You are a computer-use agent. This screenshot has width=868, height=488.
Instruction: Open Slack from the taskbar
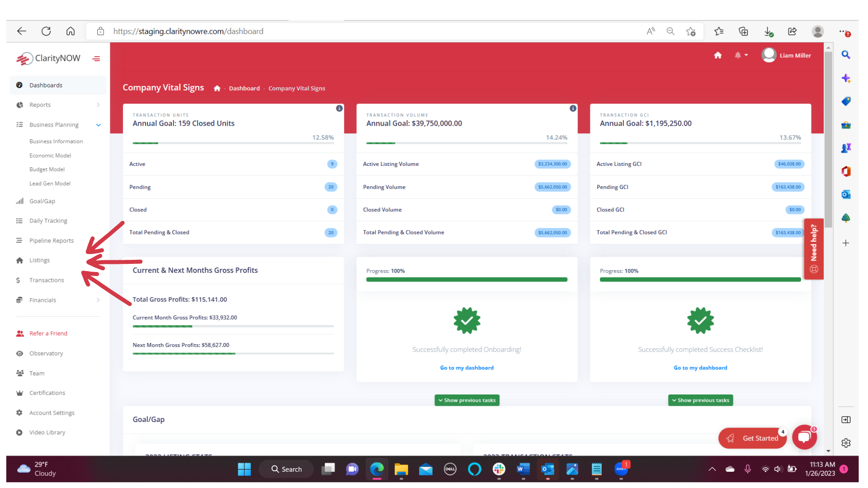pyautogui.click(x=499, y=469)
